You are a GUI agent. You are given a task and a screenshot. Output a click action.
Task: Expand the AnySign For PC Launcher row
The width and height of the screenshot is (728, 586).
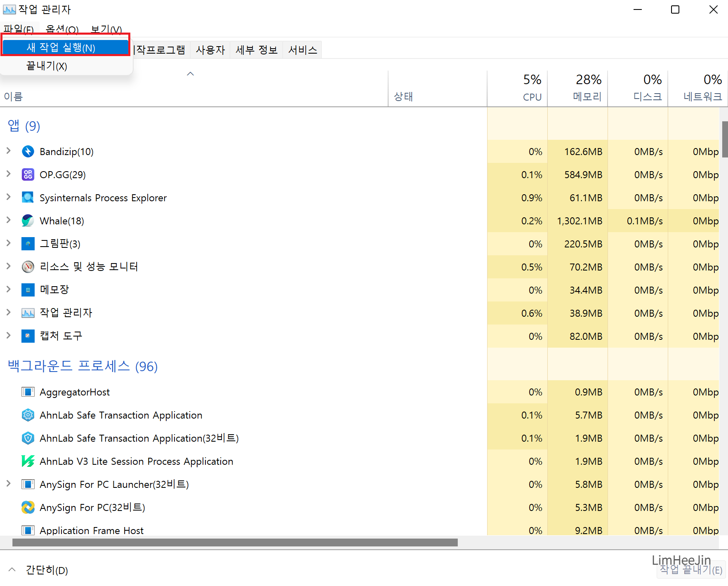pyautogui.click(x=9, y=484)
